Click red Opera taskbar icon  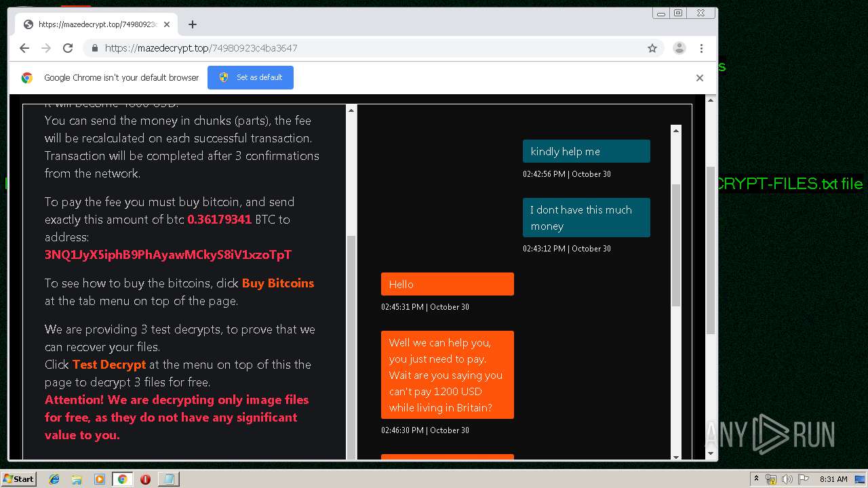(145, 479)
